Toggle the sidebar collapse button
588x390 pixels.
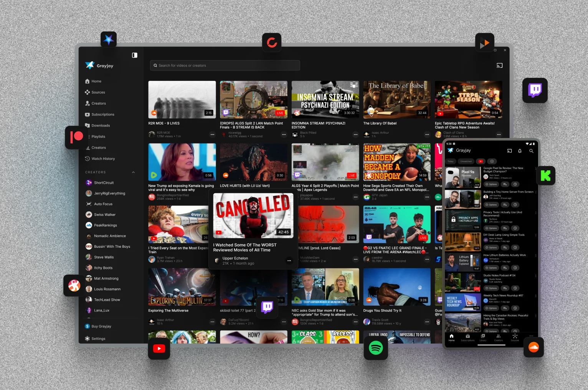pyautogui.click(x=134, y=55)
